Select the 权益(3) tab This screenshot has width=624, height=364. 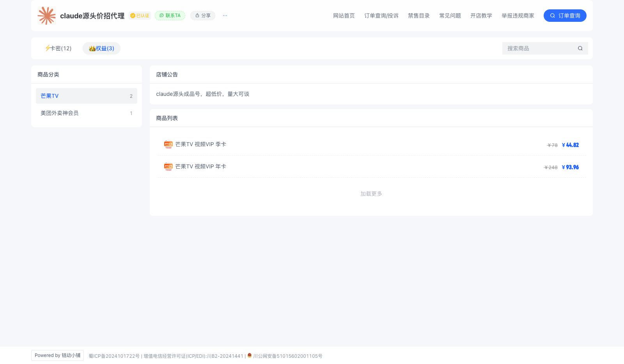[x=101, y=48]
